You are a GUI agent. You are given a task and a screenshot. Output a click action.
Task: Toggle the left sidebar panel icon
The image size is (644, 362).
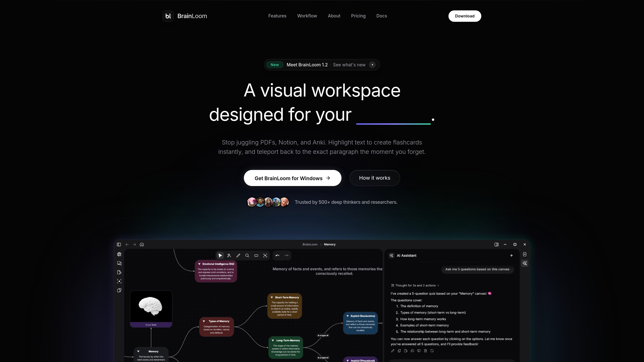(x=119, y=244)
